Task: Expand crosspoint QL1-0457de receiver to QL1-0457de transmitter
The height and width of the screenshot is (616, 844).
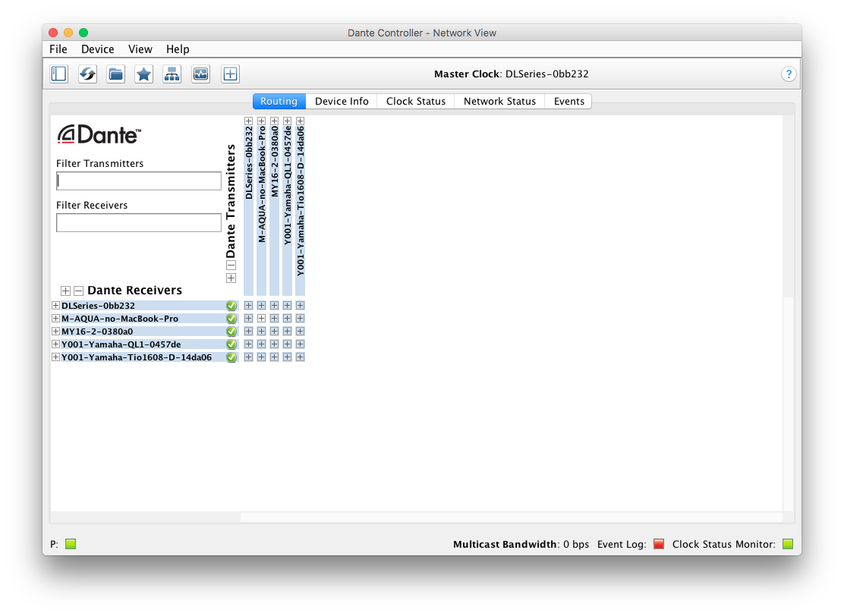Action: click(287, 344)
